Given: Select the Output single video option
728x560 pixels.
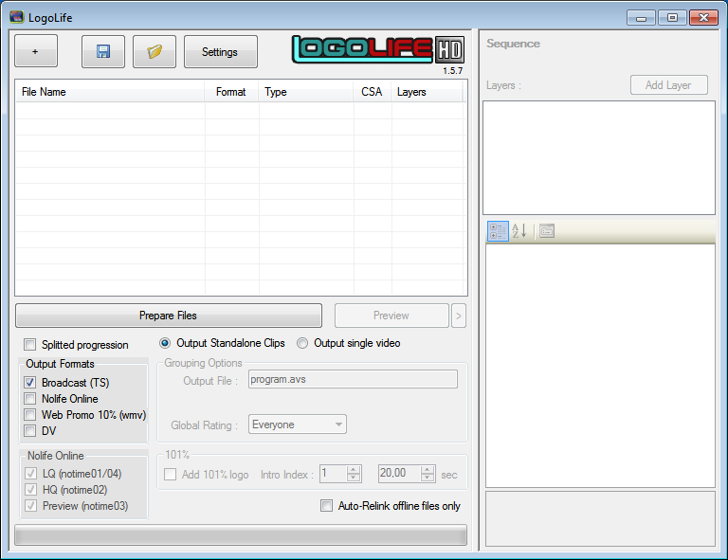Looking at the screenshot, I should point(303,343).
